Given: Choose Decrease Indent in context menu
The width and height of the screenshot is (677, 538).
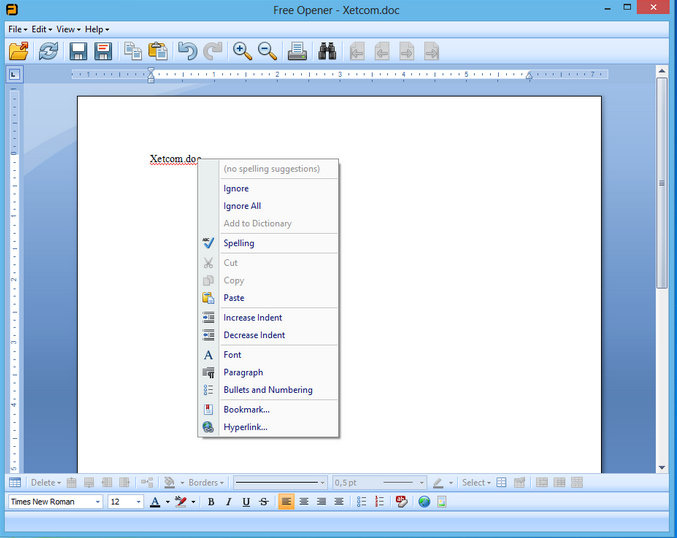Looking at the screenshot, I should point(268,335).
